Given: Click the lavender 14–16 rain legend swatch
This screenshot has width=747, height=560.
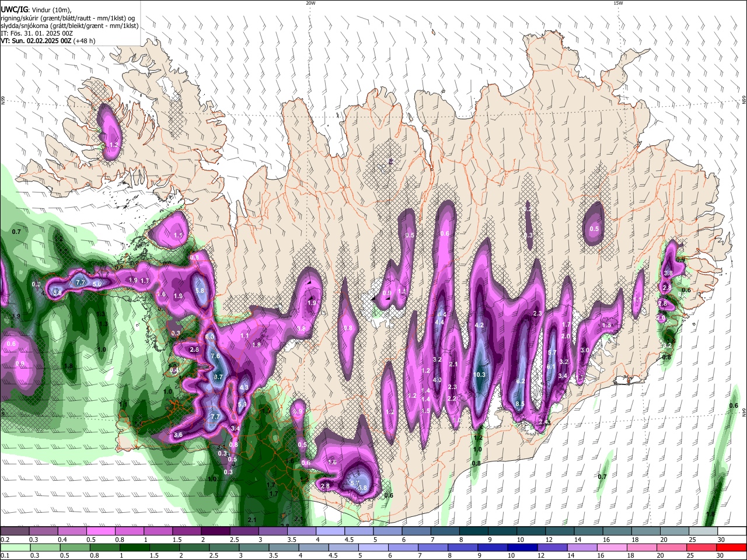Looking at the screenshot, I should pos(582,547).
